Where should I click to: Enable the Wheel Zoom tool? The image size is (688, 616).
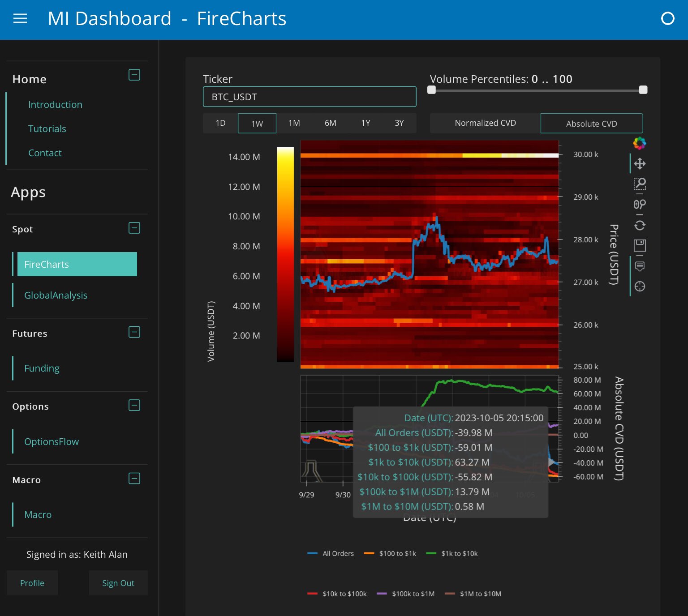[640, 204]
